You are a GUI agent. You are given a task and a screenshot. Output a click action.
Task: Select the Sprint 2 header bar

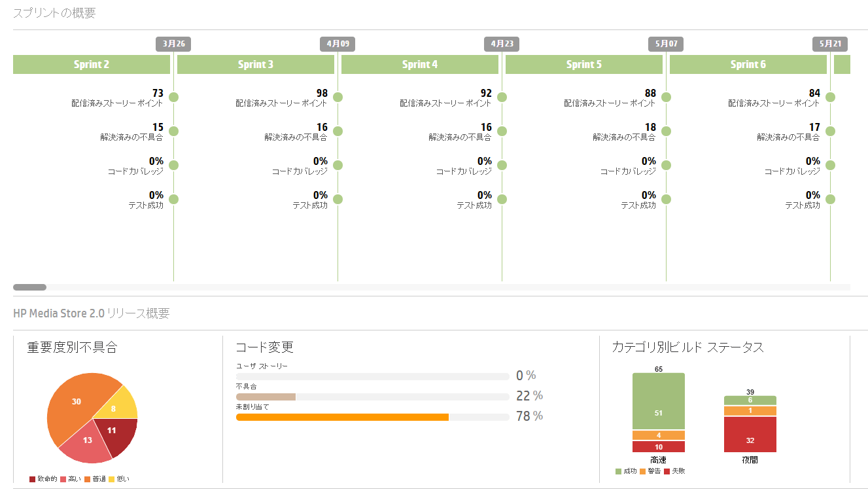pos(92,64)
